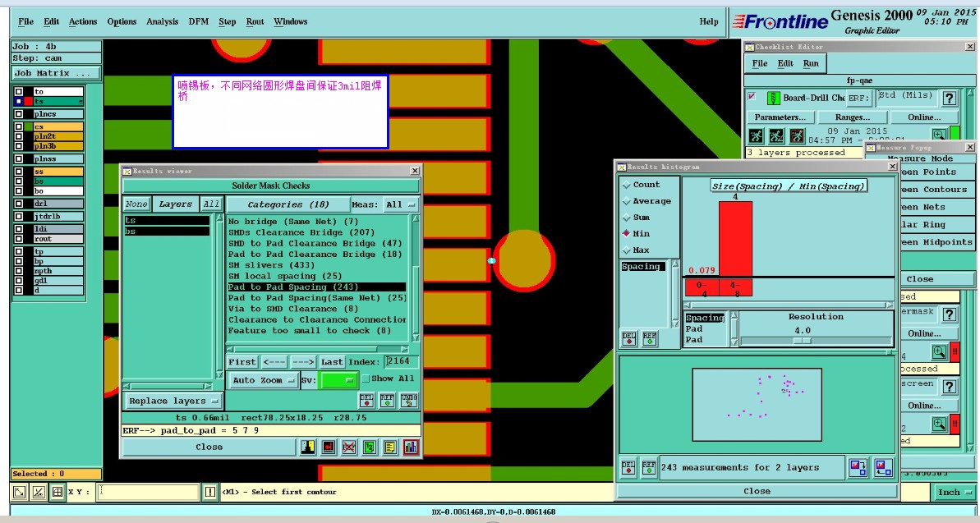Toggle visibility box of layer ts
The image size is (980, 523).
click(19, 101)
